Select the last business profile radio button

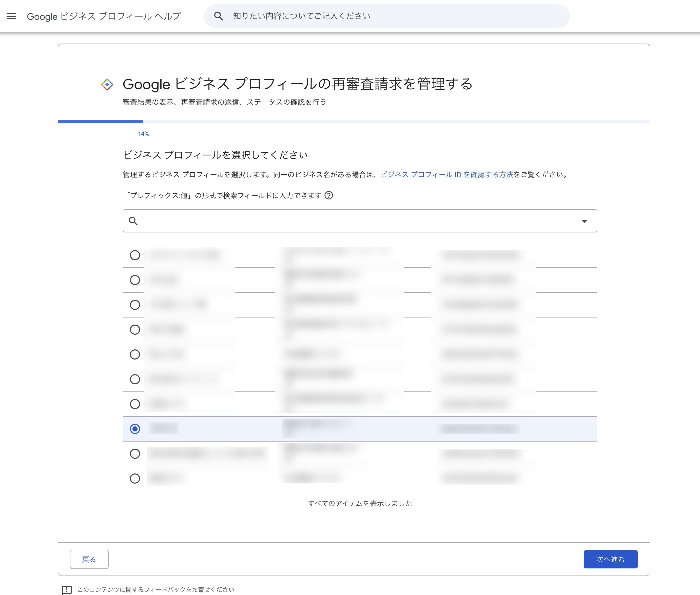[x=135, y=479]
